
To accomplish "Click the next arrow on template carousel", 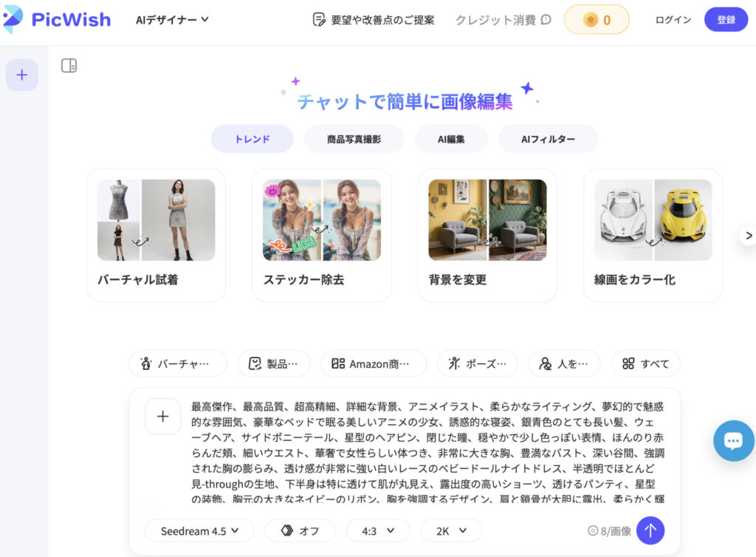I will pyautogui.click(x=748, y=236).
